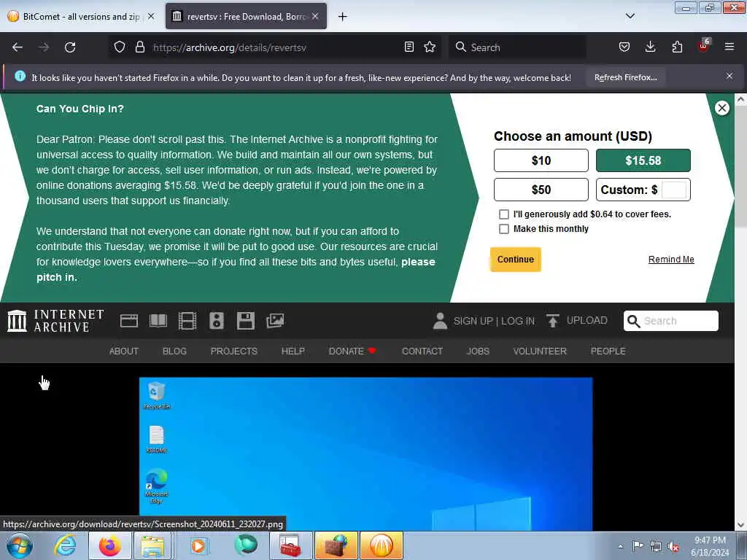The height and width of the screenshot is (560, 747).
Task: Bookmark this page with the star icon
Action: pyautogui.click(x=430, y=47)
